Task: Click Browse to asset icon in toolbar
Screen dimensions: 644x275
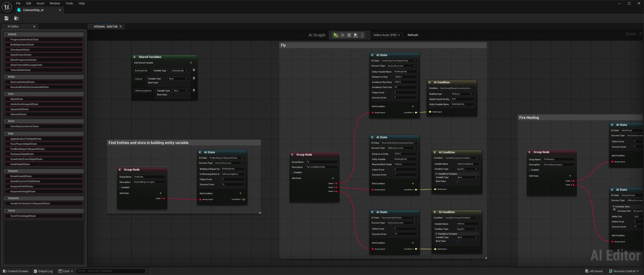Action: point(17,18)
